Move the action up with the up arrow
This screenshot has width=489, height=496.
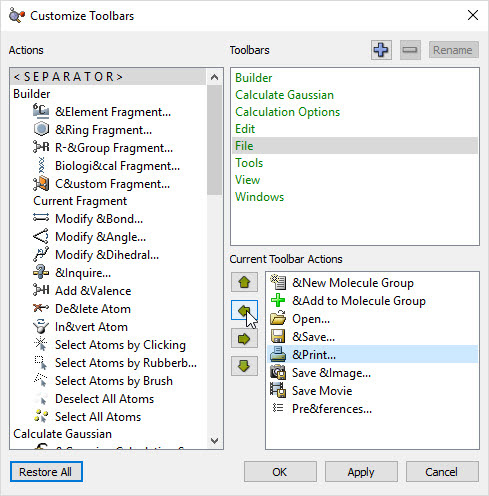[244, 282]
